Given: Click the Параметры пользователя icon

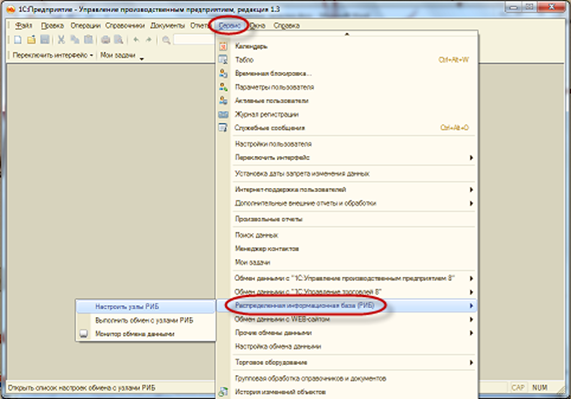Looking at the screenshot, I should tap(223, 87).
